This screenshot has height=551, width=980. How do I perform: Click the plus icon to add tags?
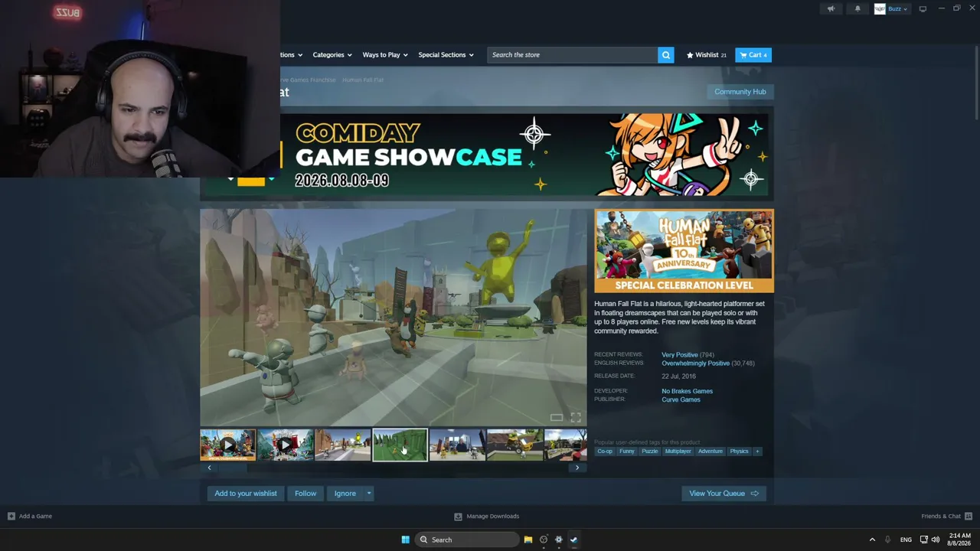pos(757,452)
